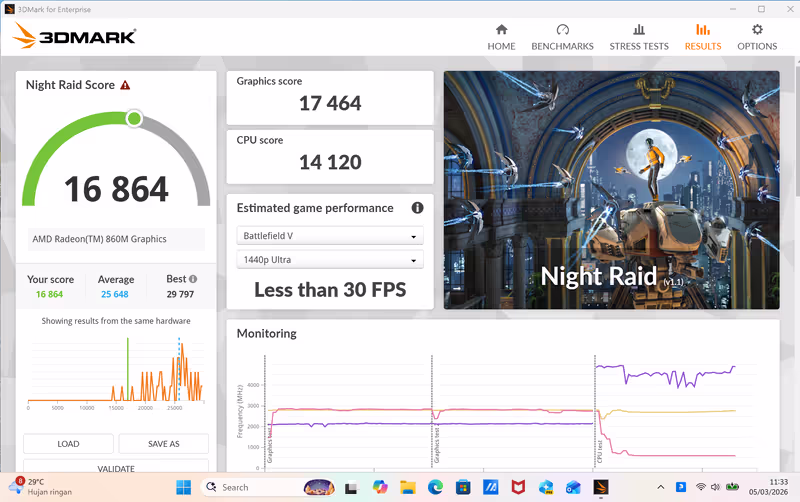
Task: Expand the 1440p Ultra resolution dropdown
Action: click(x=330, y=260)
